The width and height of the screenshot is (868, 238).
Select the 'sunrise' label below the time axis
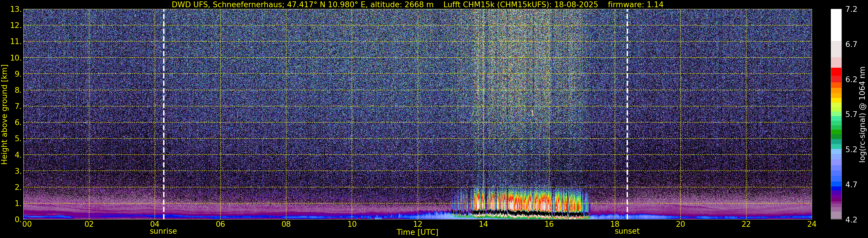click(163, 231)
